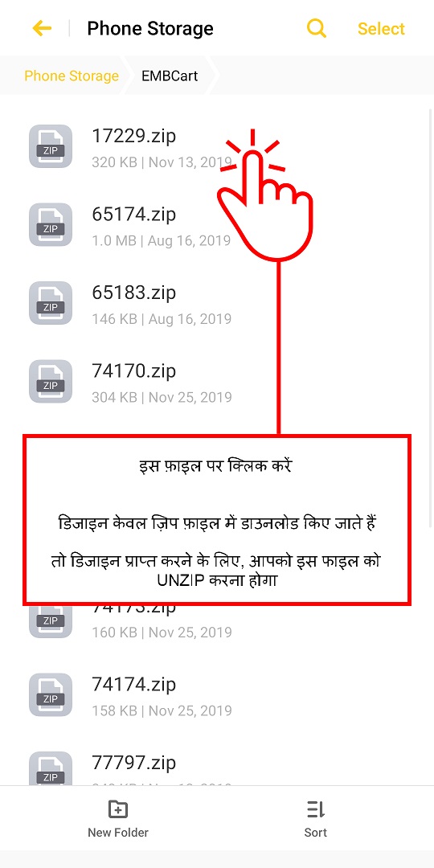Open the 65174.zip file name

click(x=134, y=215)
